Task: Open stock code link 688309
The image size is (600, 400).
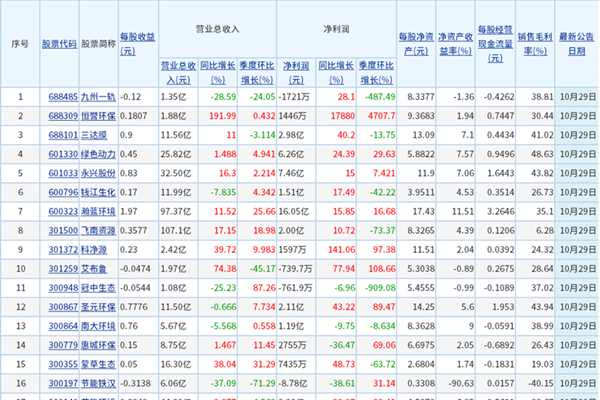Action: click(x=61, y=115)
